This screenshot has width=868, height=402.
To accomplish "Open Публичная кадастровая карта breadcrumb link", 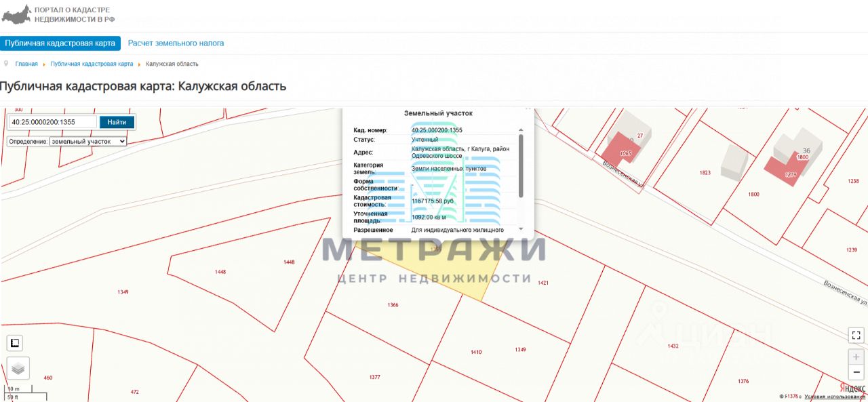I will (x=92, y=64).
